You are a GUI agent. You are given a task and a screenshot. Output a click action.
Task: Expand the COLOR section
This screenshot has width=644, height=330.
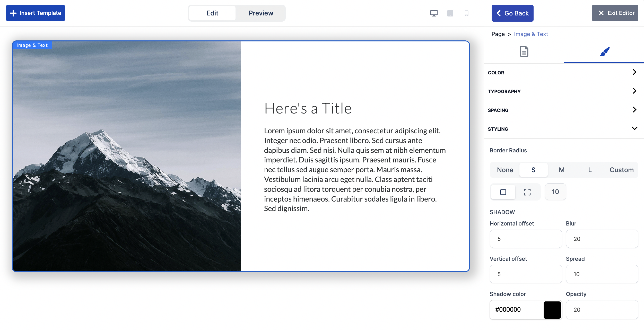pos(564,73)
